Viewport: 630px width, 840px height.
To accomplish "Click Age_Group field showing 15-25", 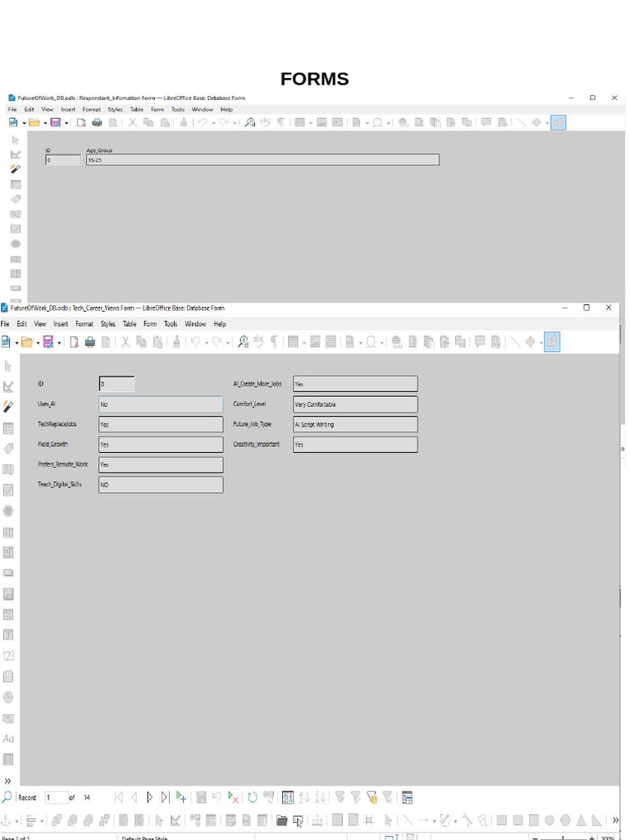I will 262,160.
